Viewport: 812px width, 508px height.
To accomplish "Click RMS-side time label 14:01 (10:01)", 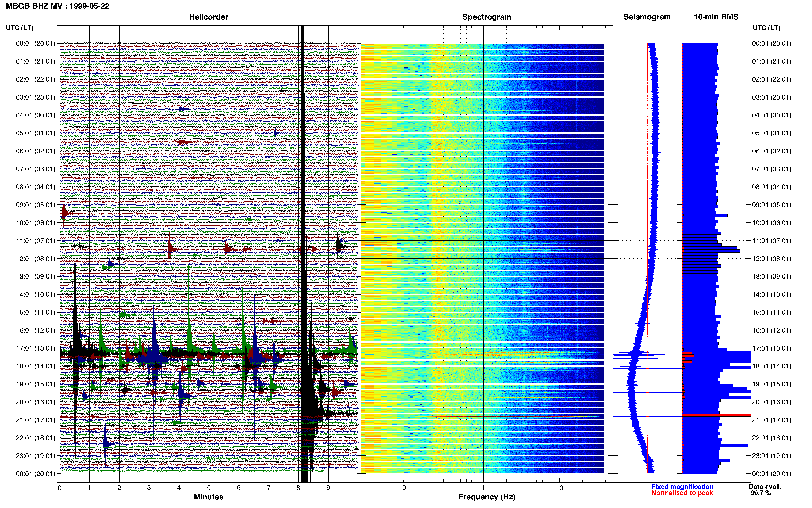I will click(772, 295).
